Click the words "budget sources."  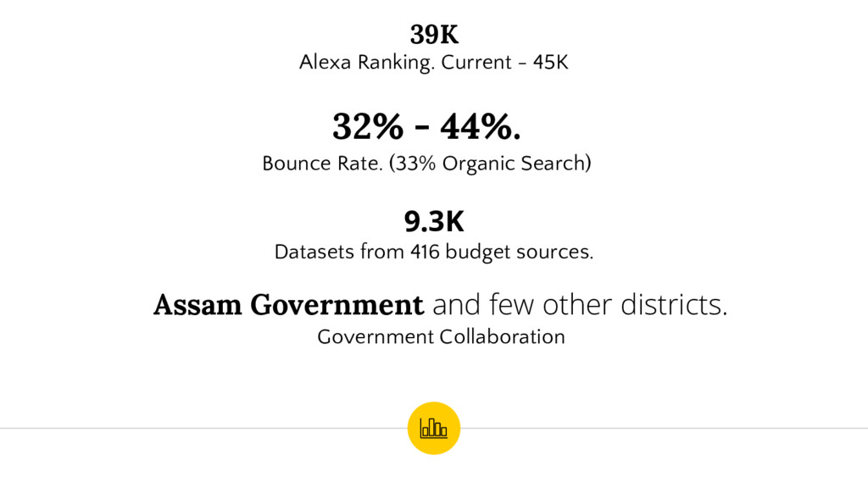[x=520, y=252]
